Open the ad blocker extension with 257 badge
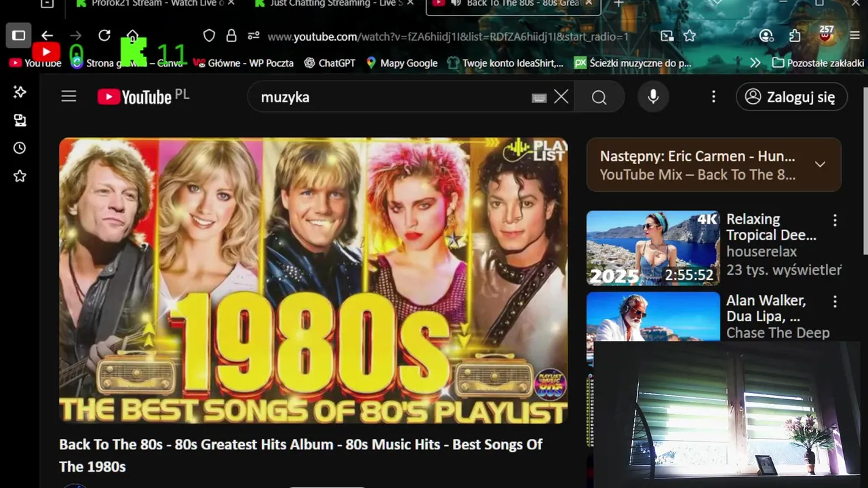This screenshot has width=868, height=488. click(x=825, y=35)
